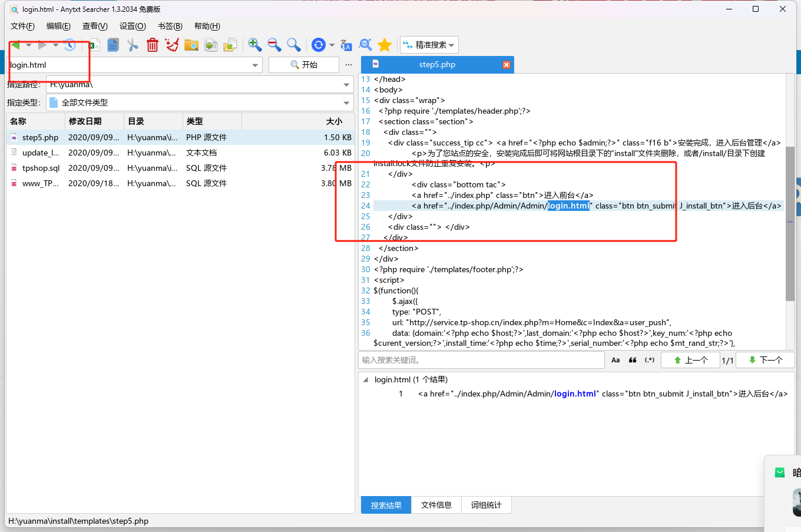The width and height of the screenshot is (801, 532).
Task: Toggle case sensitive Aa option
Action: point(615,360)
